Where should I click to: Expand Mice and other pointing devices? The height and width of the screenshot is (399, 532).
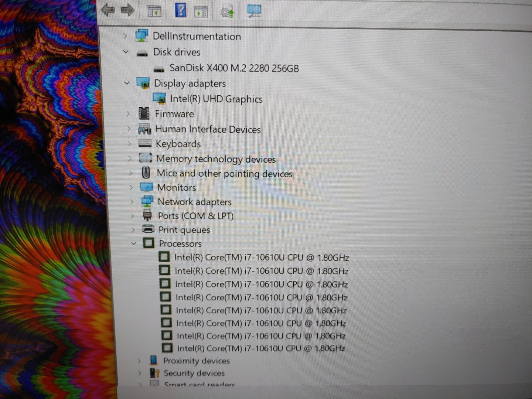[130, 173]
